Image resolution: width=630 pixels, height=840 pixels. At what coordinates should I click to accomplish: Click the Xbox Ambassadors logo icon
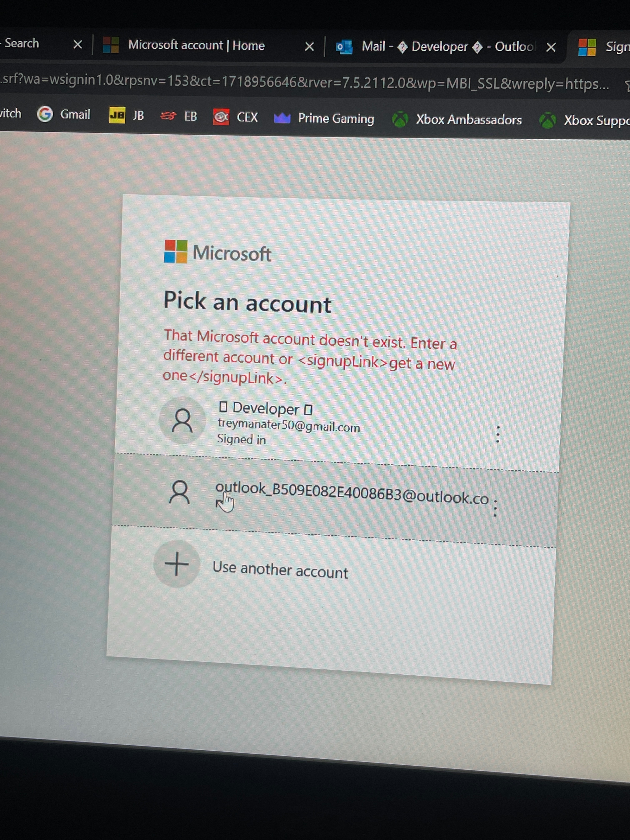click(x=400, y=119)
